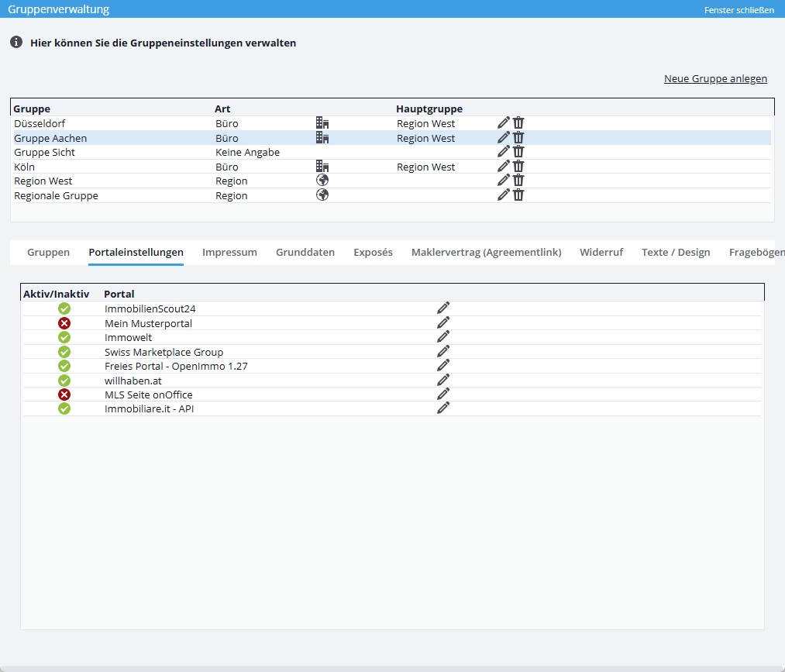Open the Widerruf tab

click(x=601, y=253)
